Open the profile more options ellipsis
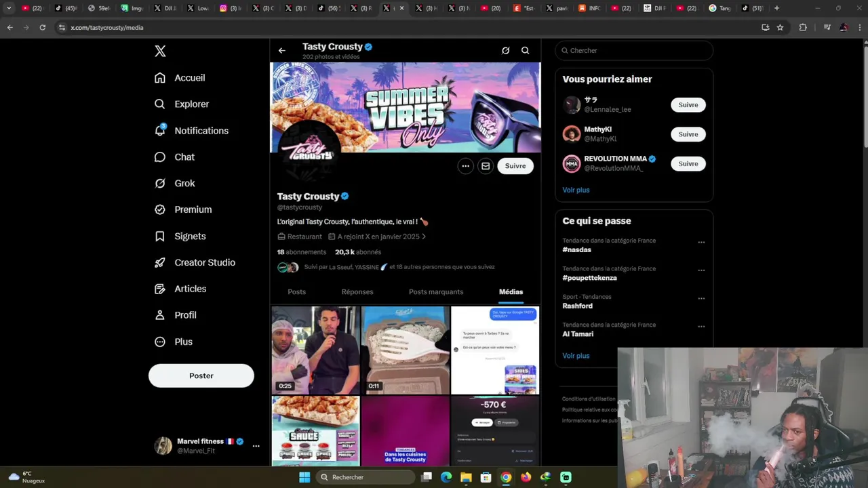 click(465, 166)
